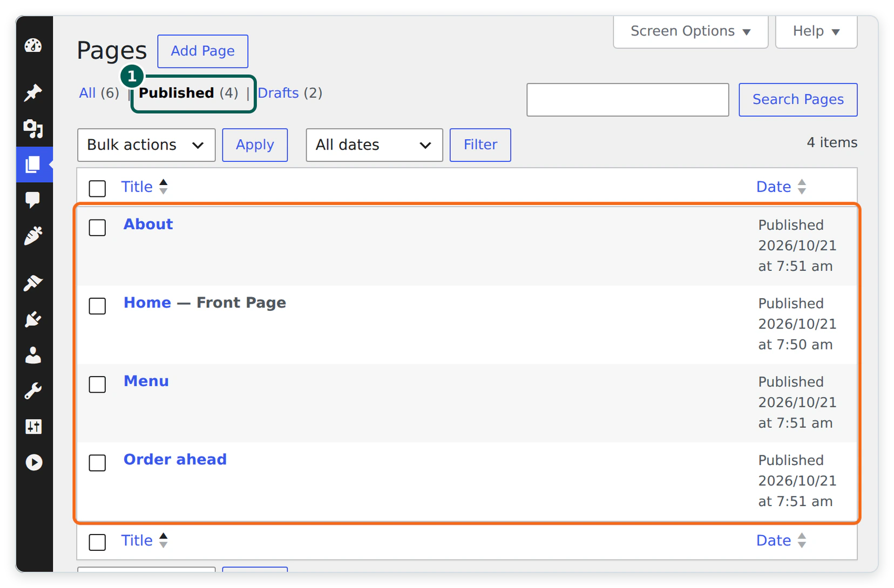Image resolution: width=894 pixels, height=588 pixels.
Task: Click the Add Page button
Action: [203, 51]
